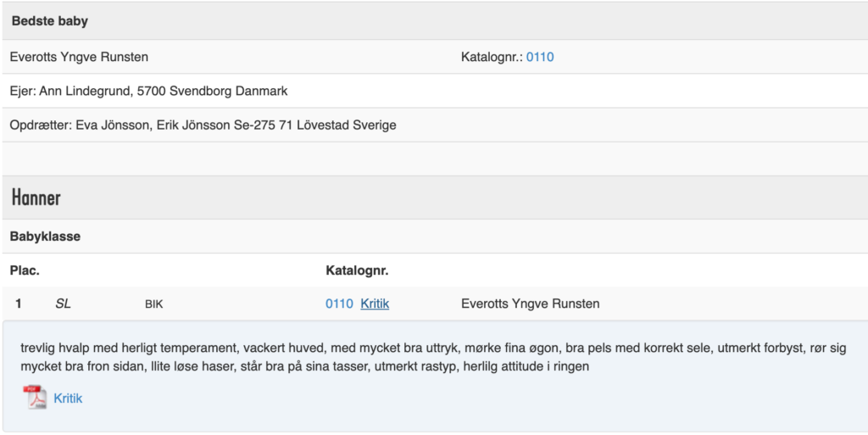The image size is (868, 435).
Task: Click the owner line Ann Lindegrund
Action: [148, 91]
